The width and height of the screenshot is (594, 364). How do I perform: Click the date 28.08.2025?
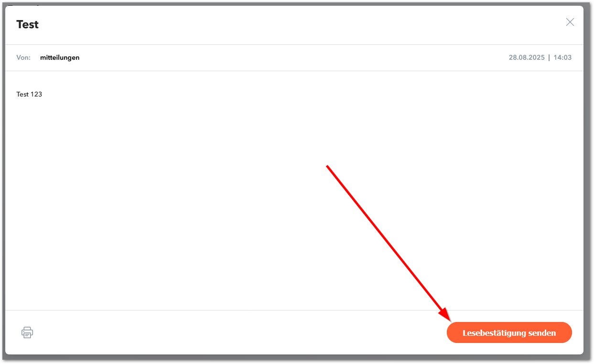coord(527,57)
